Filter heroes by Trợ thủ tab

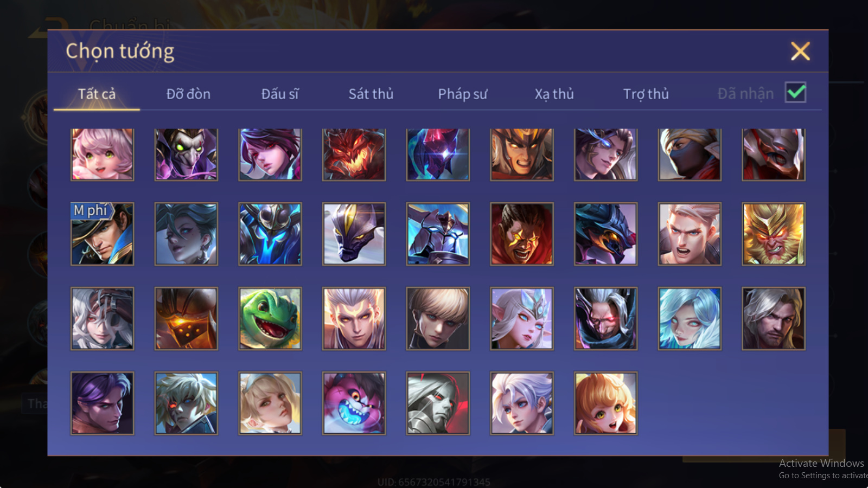point(646,94)
